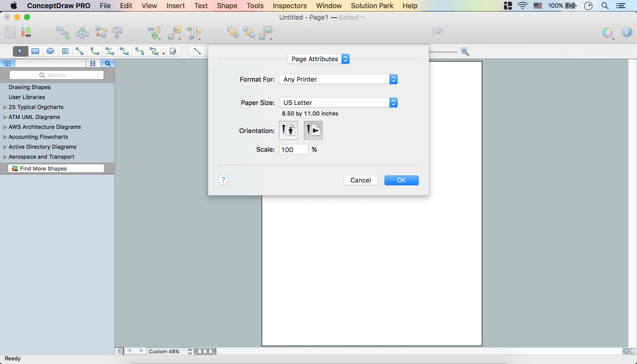Image resolution: width=637 pixels, height=364 pixels.
Task: Open the Page Attributes dropdown
Action: tap(318, 59)
